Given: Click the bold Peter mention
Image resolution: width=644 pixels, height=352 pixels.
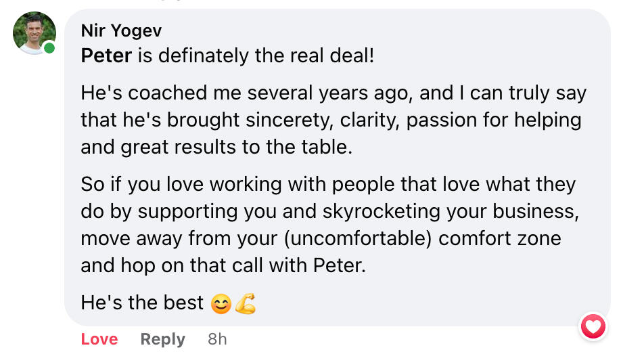Looking at the screenshot, I should tap(106, 56).
